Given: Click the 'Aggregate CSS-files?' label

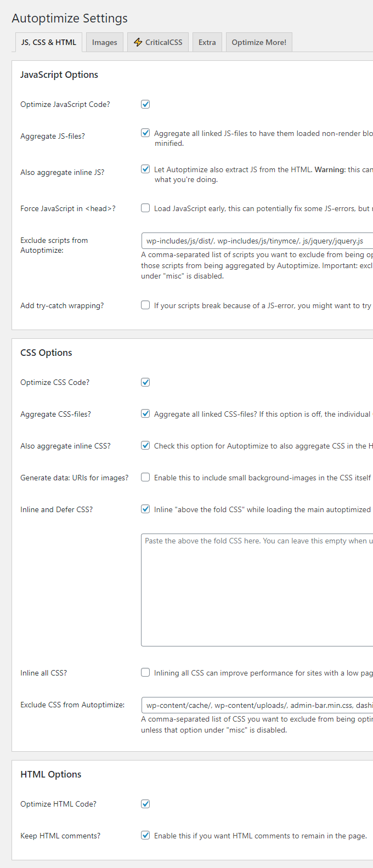Looking at the screenshot, I should (56, 414).
